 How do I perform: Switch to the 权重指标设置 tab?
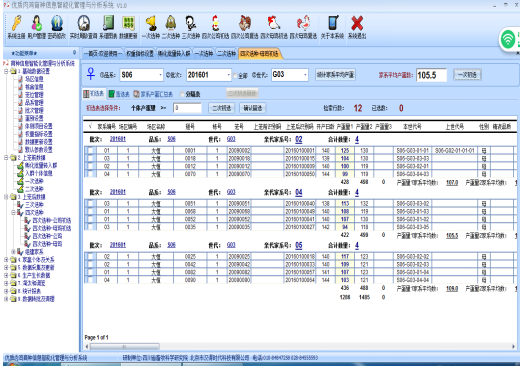[x=140, y=53]
